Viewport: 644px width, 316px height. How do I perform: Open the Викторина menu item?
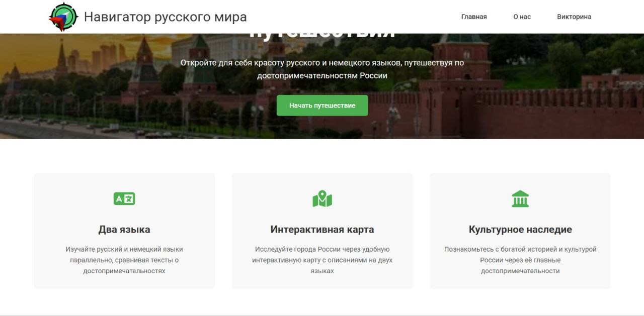[x=574, y=17]
